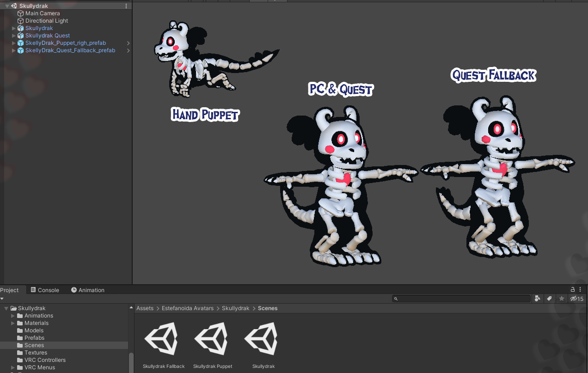588x373 pixels.
Task: Navigate to Assets via the breadcrumb link
Action: tap(145, 308)
